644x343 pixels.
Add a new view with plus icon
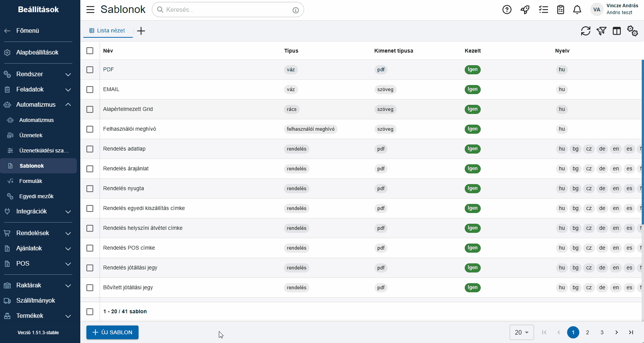click(x=141, y=31)
